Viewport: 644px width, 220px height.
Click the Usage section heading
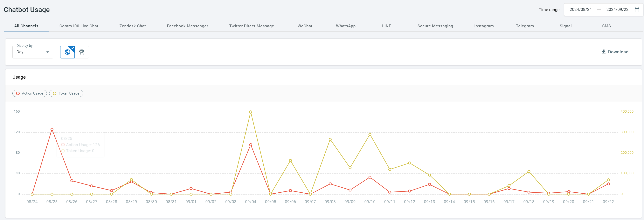pyautogui.click(x=19, y=77)
